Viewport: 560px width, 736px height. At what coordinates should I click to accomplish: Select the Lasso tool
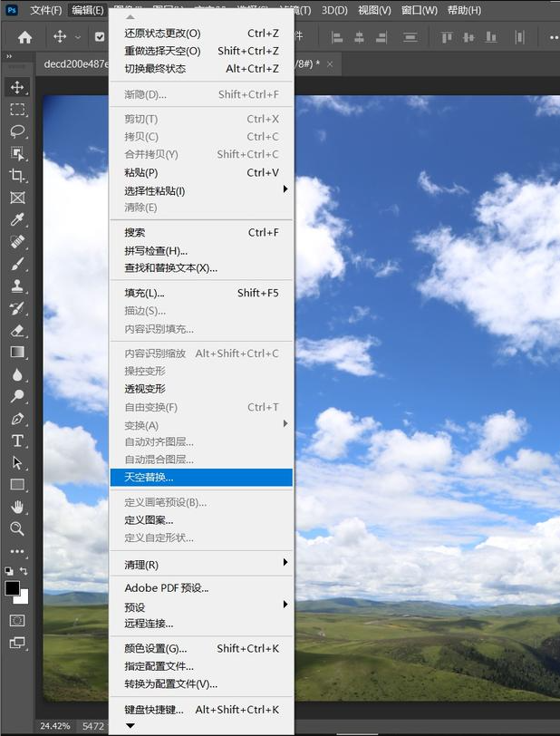click(x=17, y=131)
